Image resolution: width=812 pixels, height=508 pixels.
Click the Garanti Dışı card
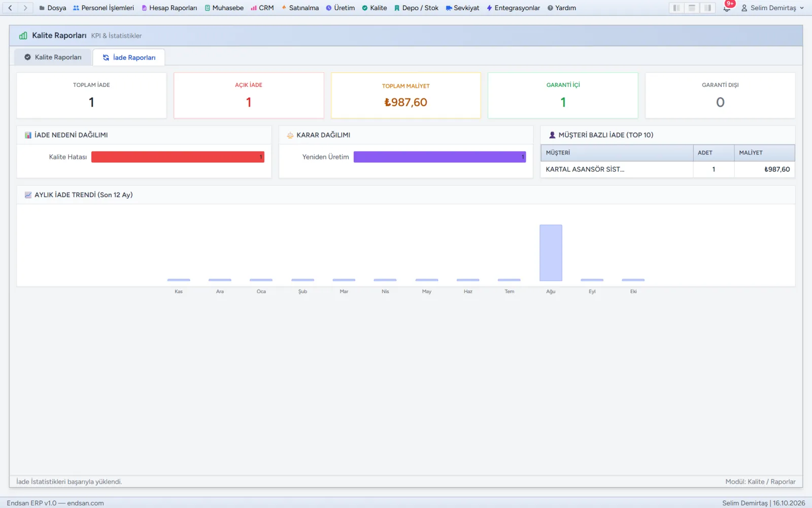720,96
